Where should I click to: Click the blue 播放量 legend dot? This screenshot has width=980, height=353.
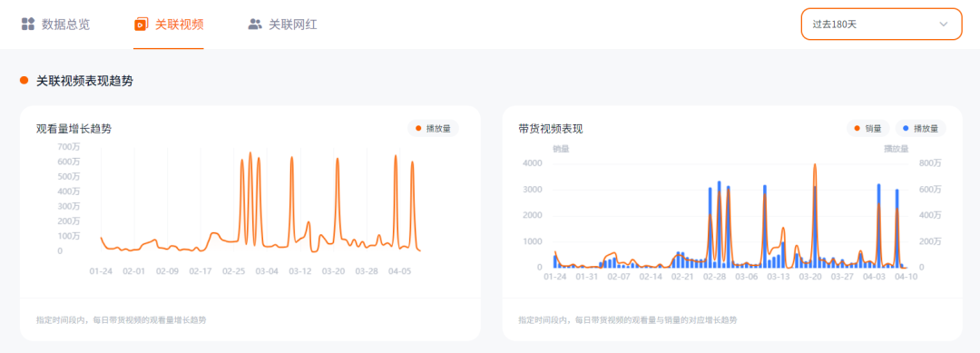coord(906,129)
